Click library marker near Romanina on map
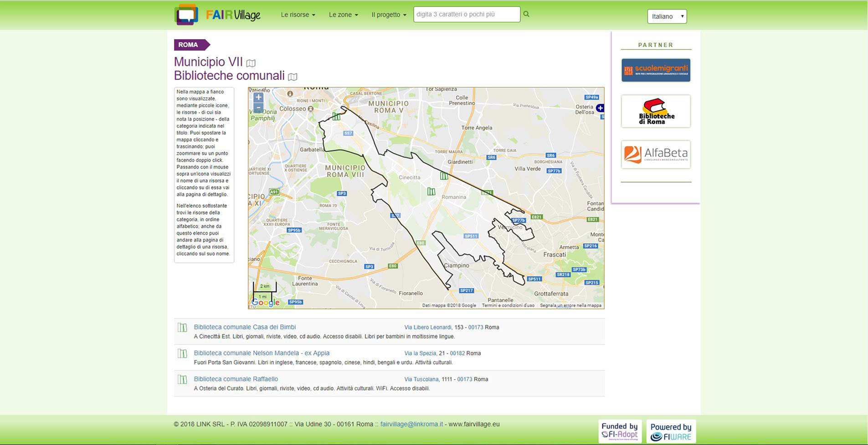The height and width of the screenshot is (445, 868). pos(431,191)
